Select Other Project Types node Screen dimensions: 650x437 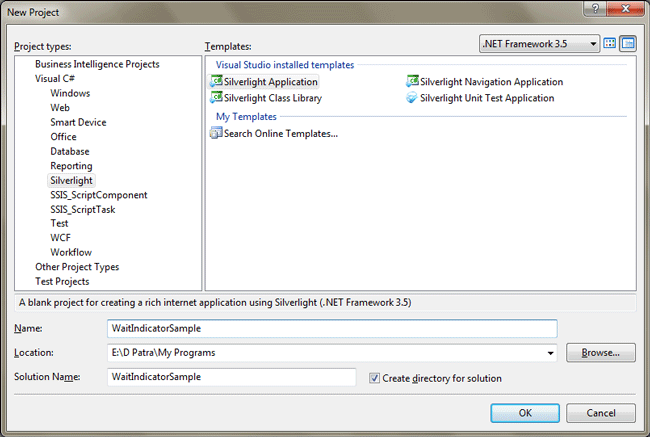point(77,267)
